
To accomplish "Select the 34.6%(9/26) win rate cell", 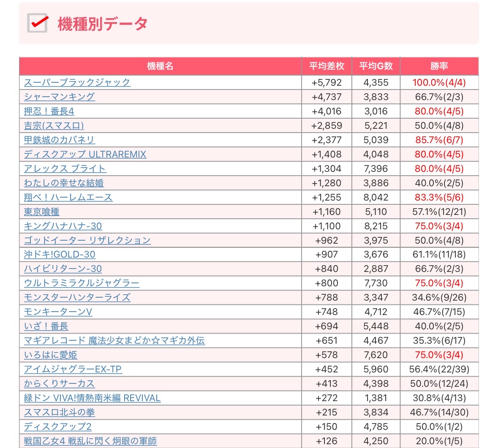I will (x=439, y=298).
